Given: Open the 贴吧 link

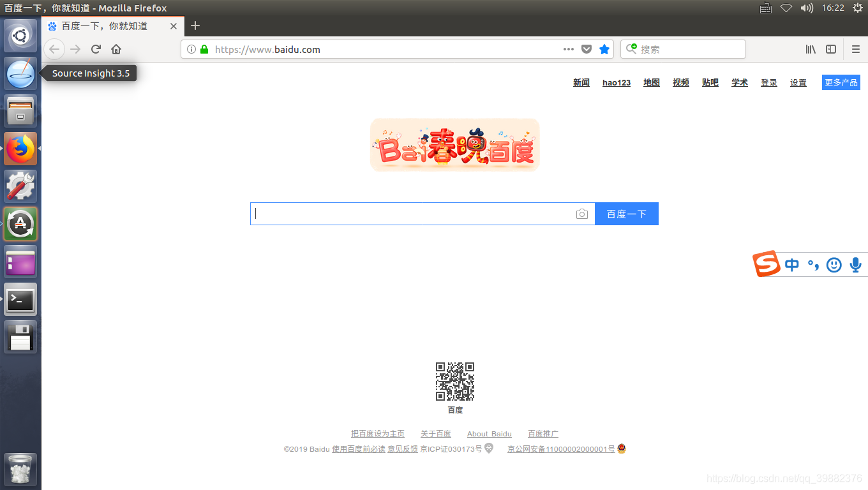Looking at the screenshot, I should click(710, 83).
